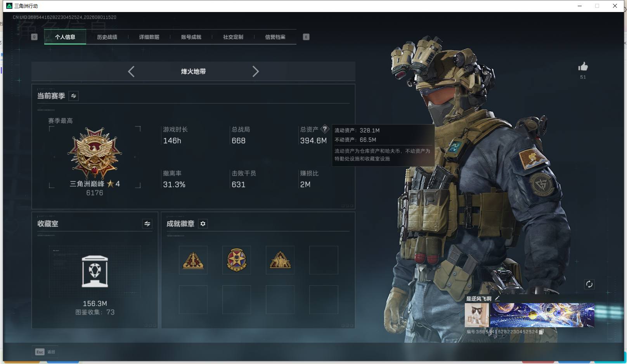
Task: Click the 总战局 value 668
Action: [238, 141]
